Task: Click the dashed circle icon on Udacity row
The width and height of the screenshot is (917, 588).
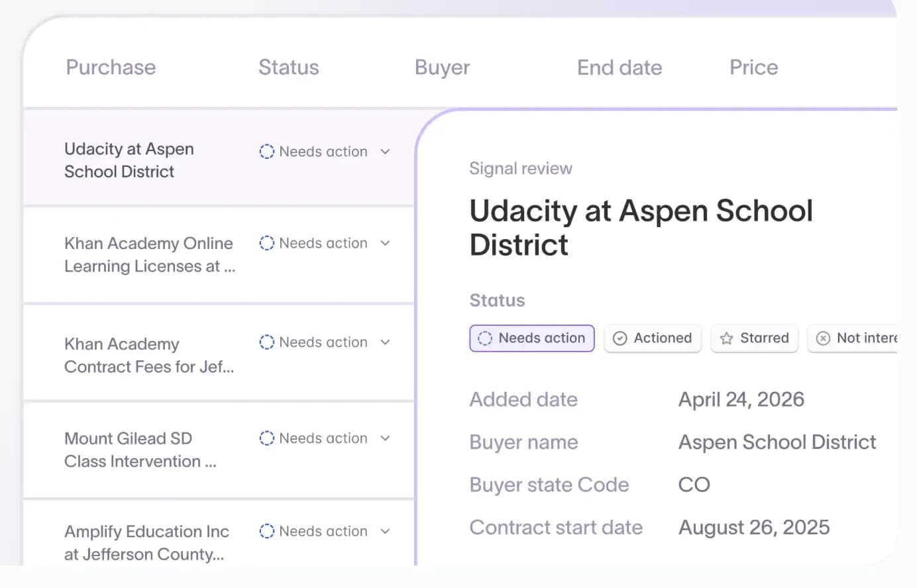Action: coord(266,152)
